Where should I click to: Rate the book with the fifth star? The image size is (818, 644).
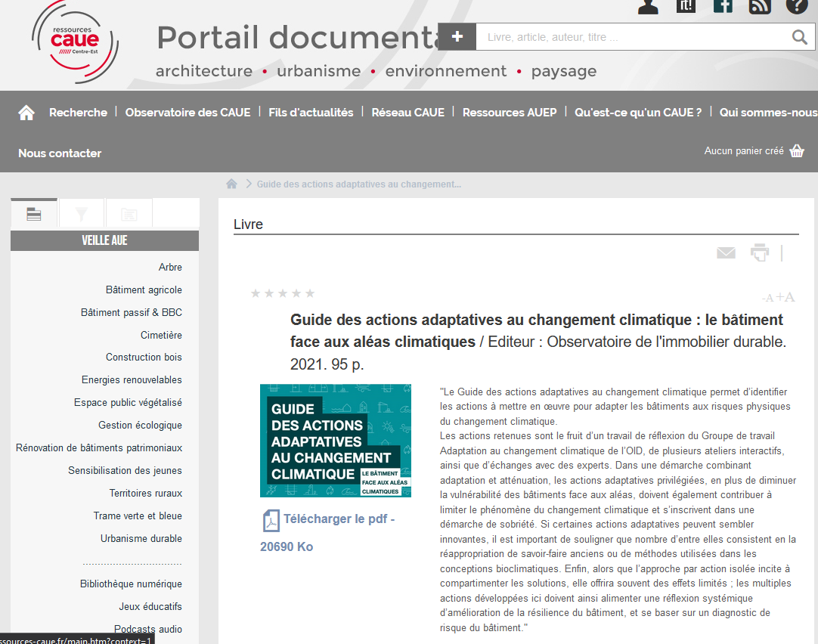coord(310,293)
